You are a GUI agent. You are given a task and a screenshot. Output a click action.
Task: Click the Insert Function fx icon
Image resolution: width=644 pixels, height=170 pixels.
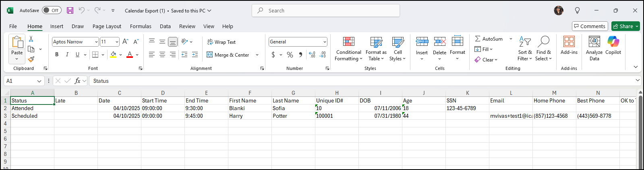pyautogui.click(x=77, y=81)
